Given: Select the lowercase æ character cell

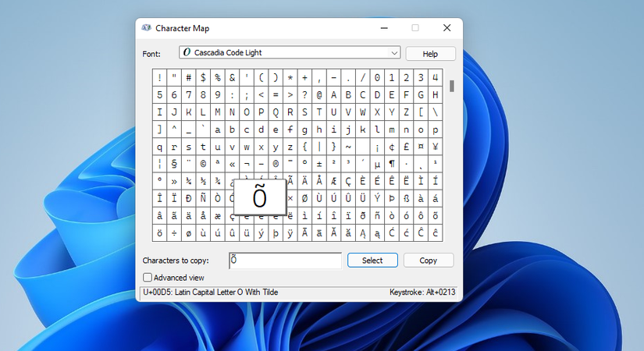Looking at the screenshot, I should coord(218,215).
